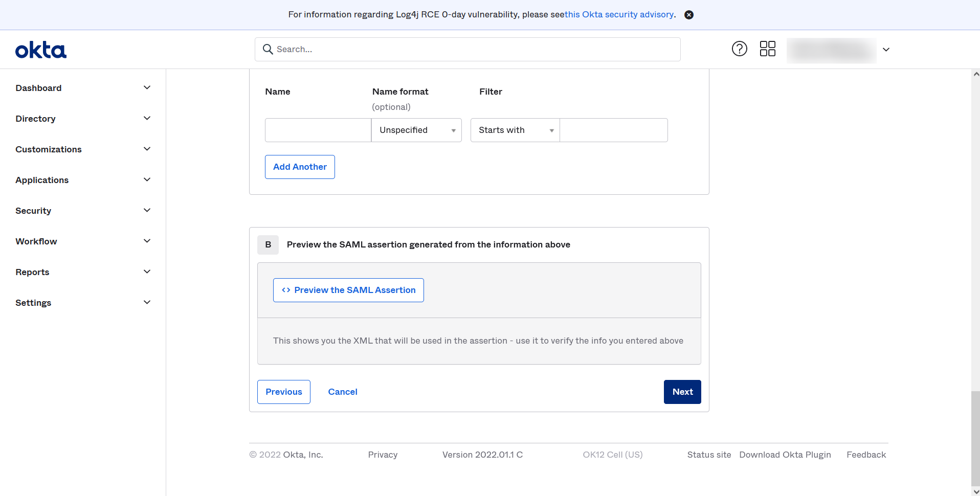
Task: Expand the Applications sidebar section
Action: point(147,179)
